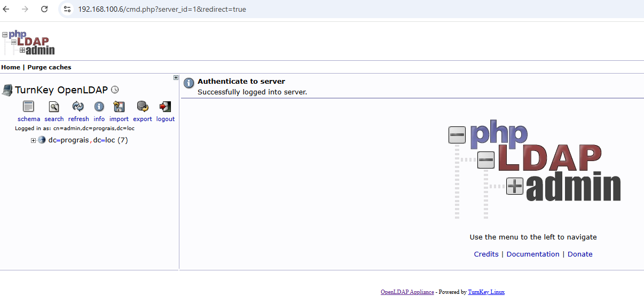Click the refresh arrows icon
644x304 pixels.
click(x=78, y=106)
